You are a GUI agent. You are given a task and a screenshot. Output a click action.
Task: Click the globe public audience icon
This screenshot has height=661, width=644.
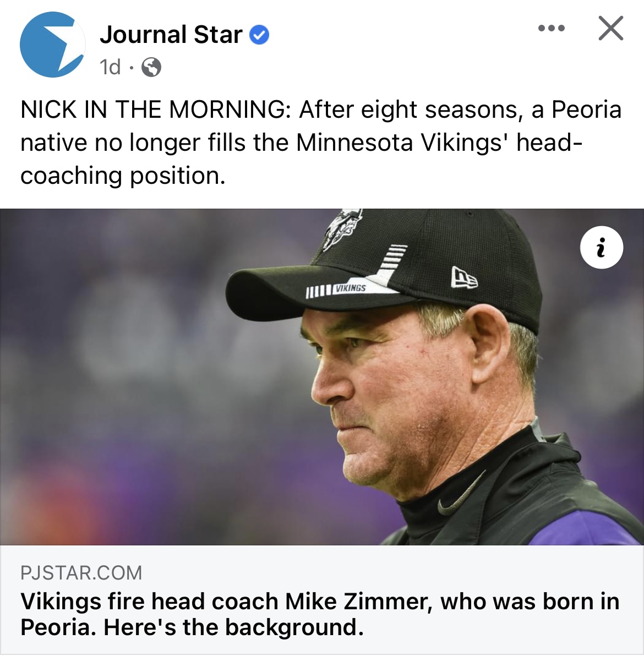[x=151, y=68]
